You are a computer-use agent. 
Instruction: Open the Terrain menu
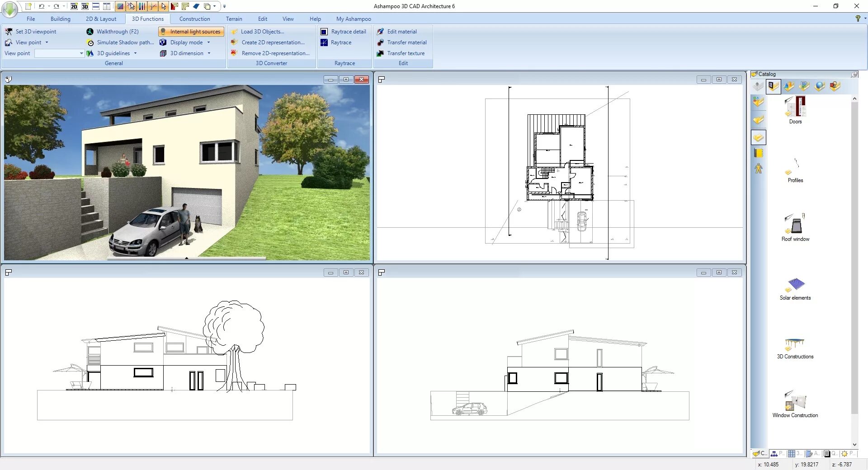(234, 19)
